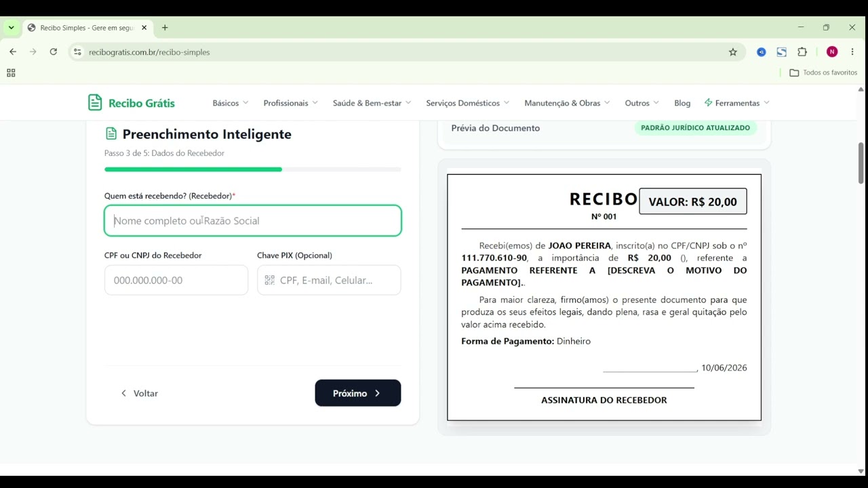Click the Prévia do Documento heading
This screenshot has height=488, width=868.
pos(496,128)
